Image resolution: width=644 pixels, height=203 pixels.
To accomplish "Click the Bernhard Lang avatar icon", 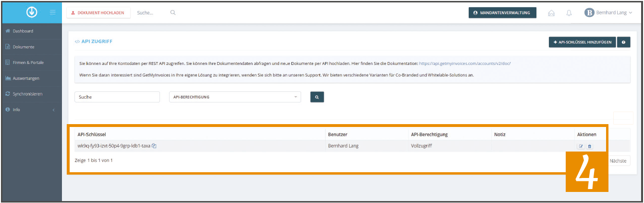I will coord(589,13).
